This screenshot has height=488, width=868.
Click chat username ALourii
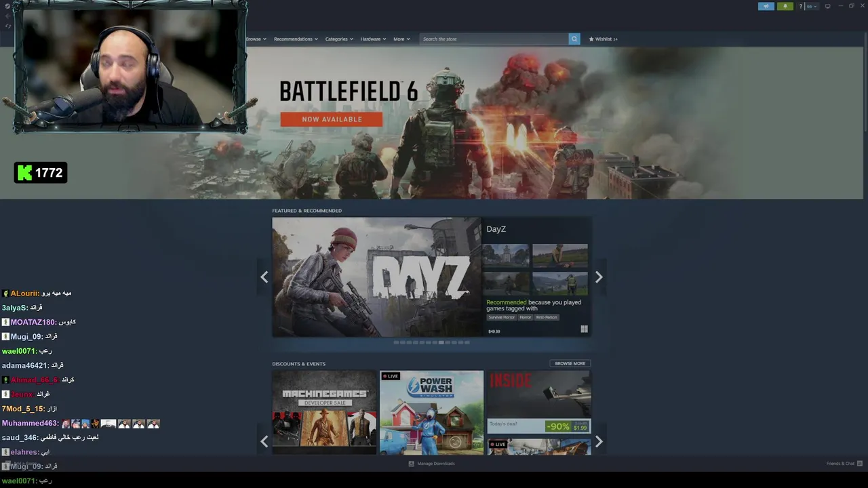(24, 293)
